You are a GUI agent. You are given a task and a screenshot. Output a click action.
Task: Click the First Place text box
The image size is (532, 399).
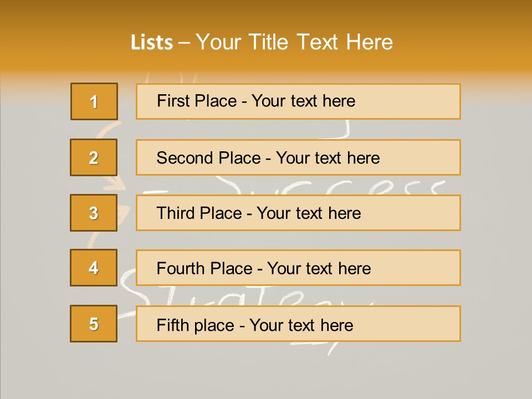point(298,101)
